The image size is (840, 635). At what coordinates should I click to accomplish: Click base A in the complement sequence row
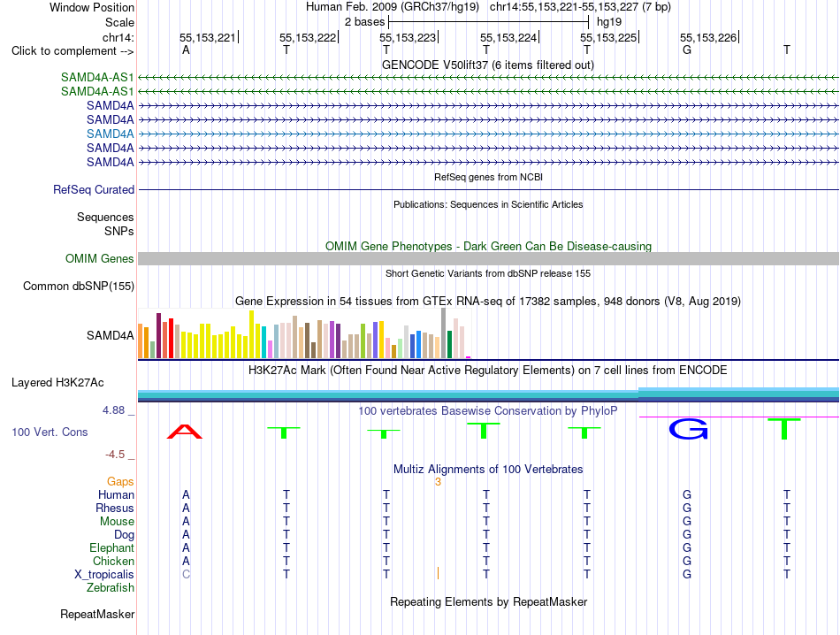pos(186,50)
